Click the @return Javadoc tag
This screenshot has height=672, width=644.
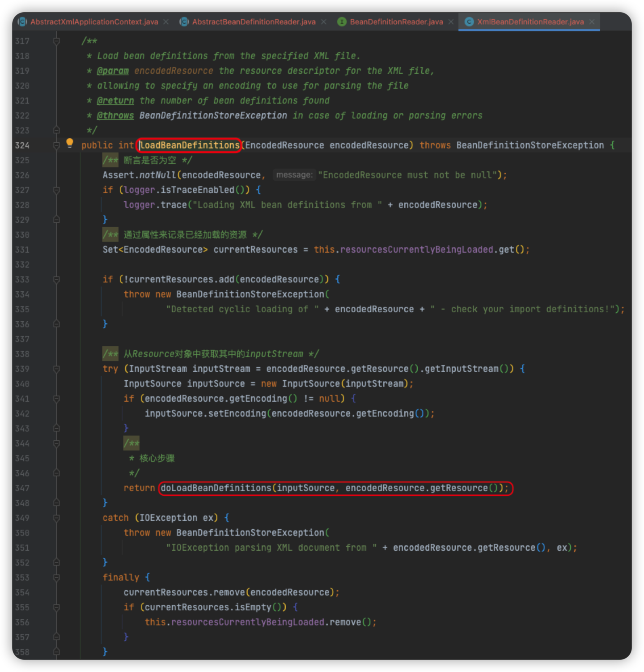pyautogui.click(x=115, y=101)
